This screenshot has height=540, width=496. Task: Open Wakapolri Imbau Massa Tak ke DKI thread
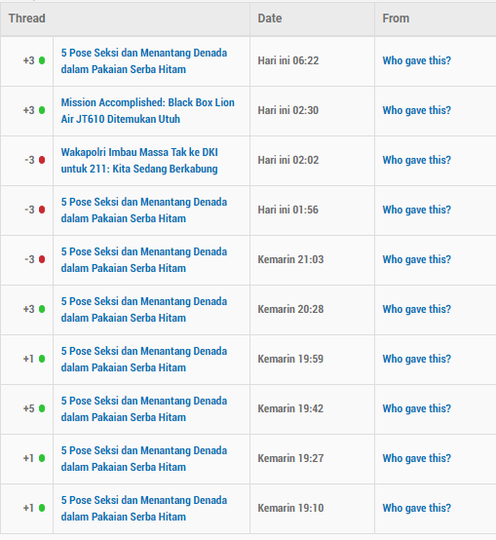(140, 160)
